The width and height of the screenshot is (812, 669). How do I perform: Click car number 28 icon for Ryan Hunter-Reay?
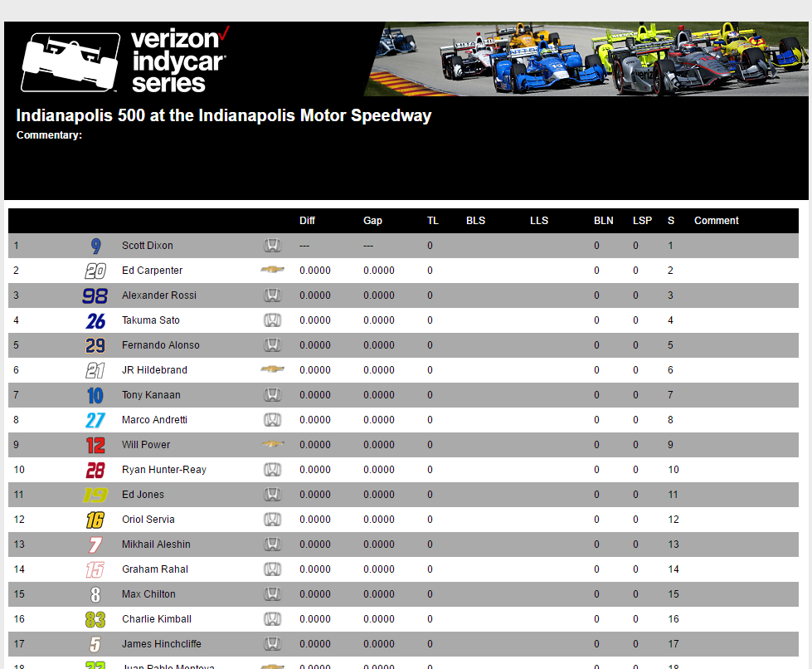[95, 470]
